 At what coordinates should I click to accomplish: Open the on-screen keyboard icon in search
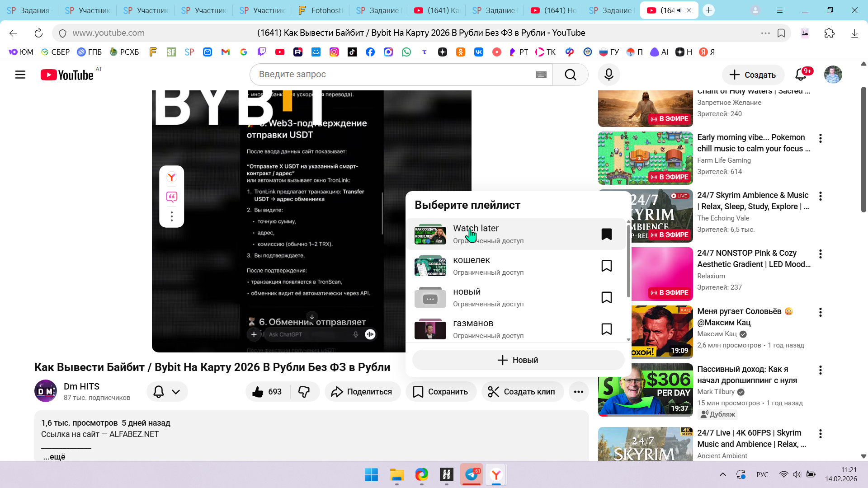pyautogui.click(x=541, y=75)
